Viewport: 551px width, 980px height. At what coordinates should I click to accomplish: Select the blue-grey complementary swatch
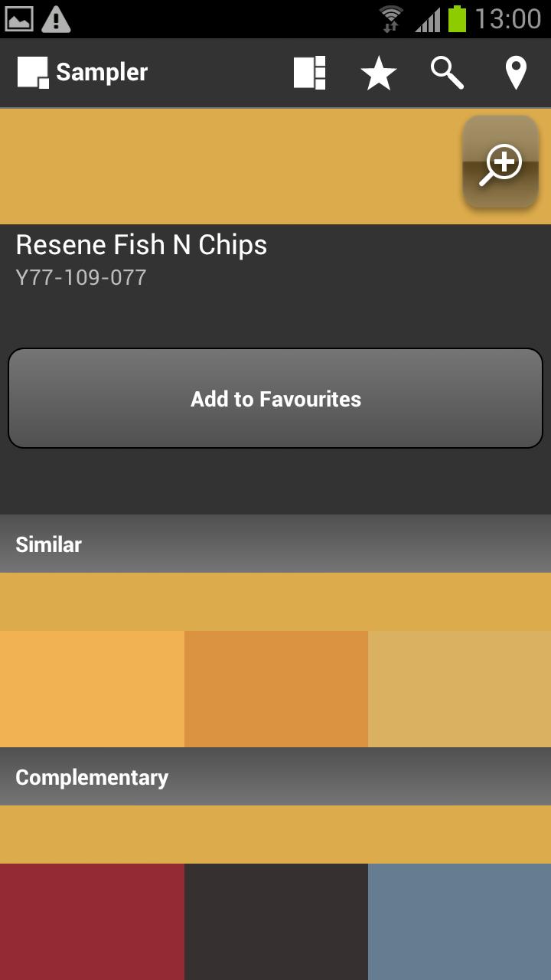pyautogui.click(x=459, y=919)
